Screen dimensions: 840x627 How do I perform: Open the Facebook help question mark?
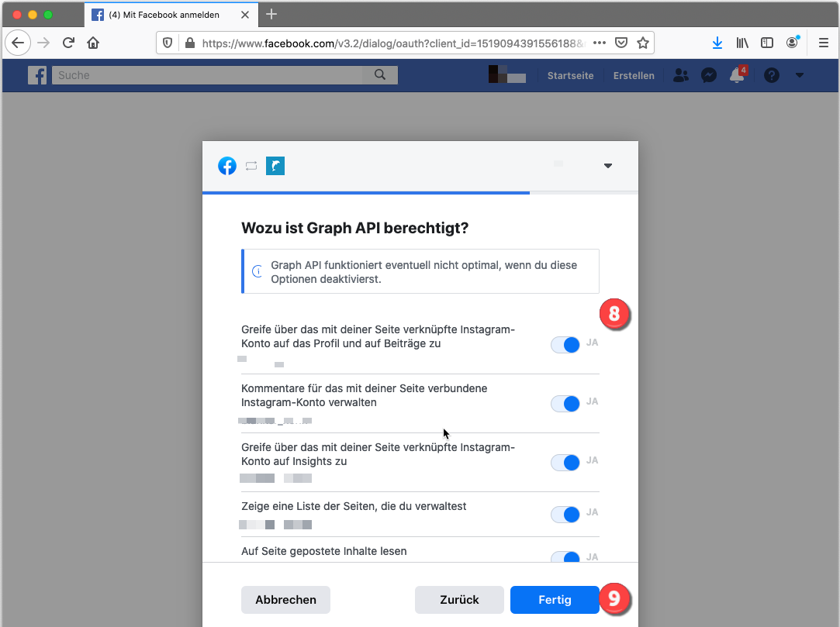tap(772, 75)
